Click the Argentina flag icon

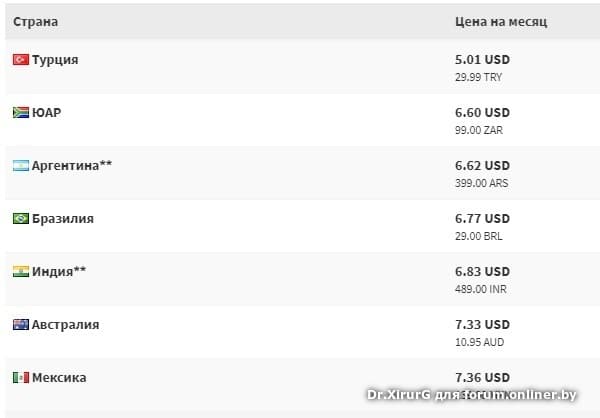(x=21, y=165)
